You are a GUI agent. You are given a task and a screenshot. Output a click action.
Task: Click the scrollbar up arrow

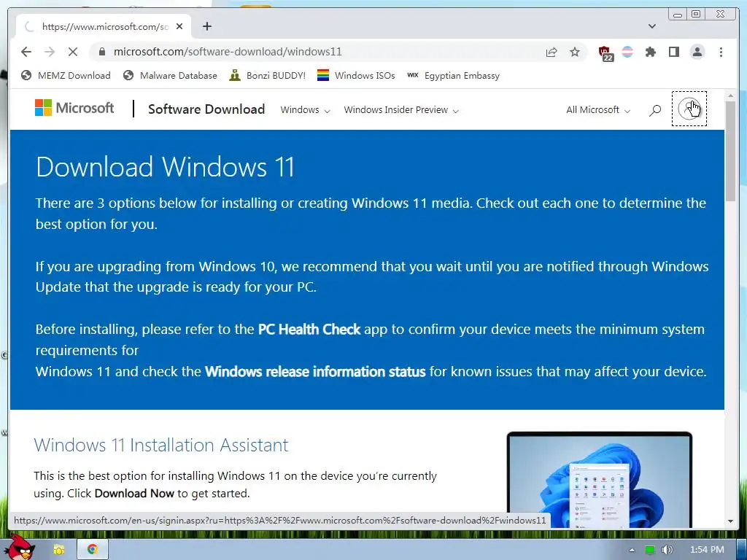click(x=730, y=96)
